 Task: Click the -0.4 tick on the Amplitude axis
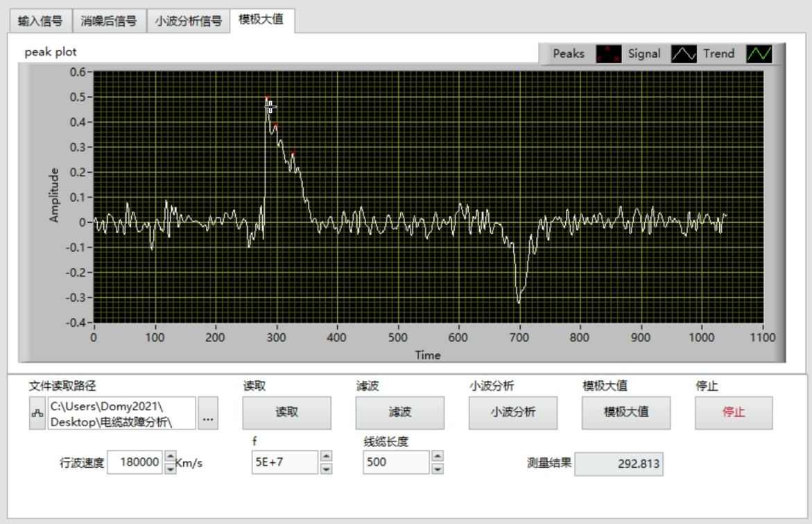[76, 323]
